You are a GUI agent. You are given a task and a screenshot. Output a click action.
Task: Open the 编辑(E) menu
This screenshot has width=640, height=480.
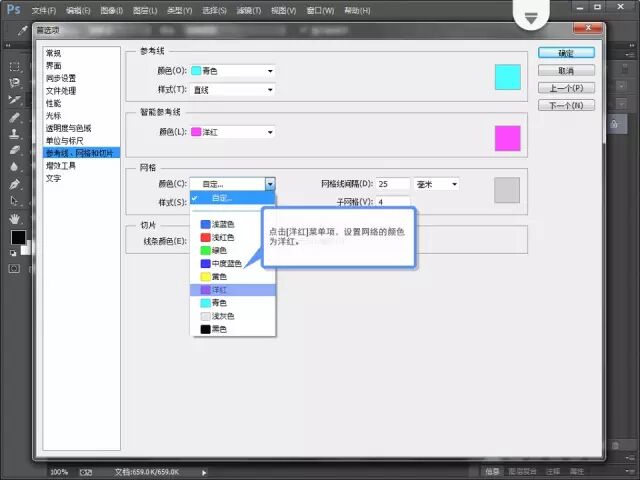point(78,11)
